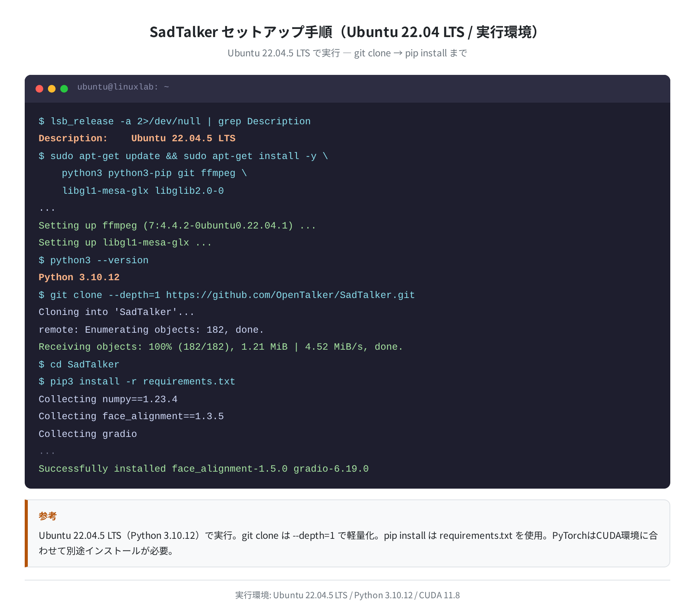
Task: Click the green maximize dot in terminal
Action: (x=64, y=89)
